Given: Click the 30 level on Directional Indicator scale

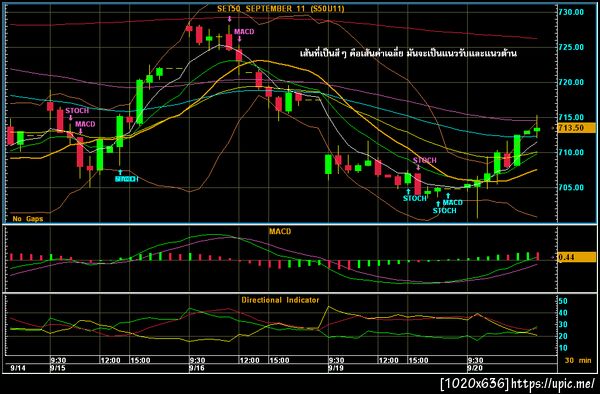Looking at the screenshot, I should click(563, 324).
